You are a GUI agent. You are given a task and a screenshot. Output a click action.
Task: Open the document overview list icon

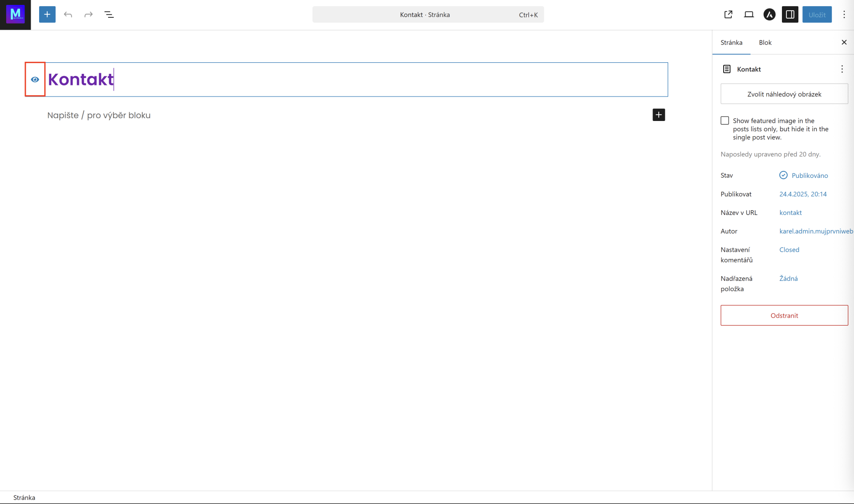tap(109, 15)
